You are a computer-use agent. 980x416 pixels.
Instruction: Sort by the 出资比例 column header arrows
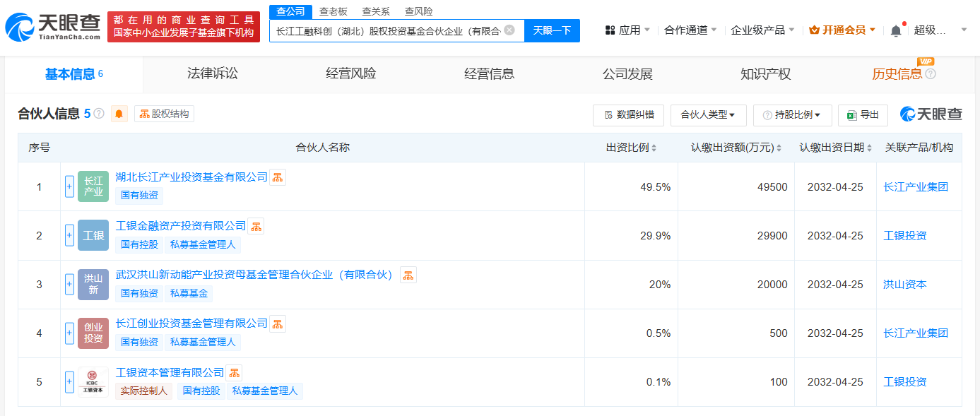pyautogui.click(x=654, y=148)
